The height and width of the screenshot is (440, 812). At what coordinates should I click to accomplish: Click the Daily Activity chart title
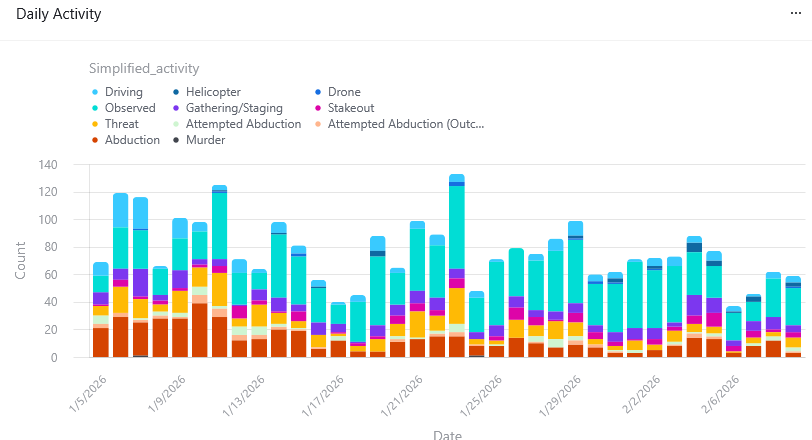(58, 16)
